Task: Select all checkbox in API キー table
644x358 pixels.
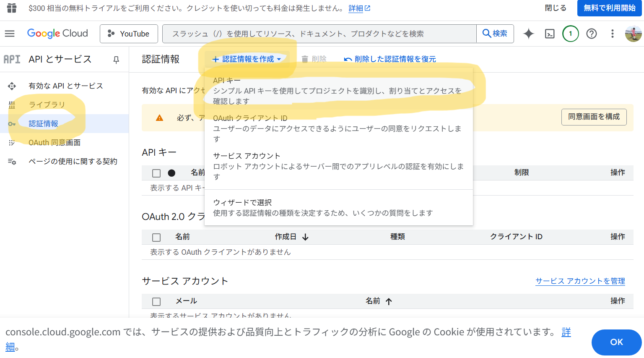Action: pyautogui.click(x=156, y=173)
